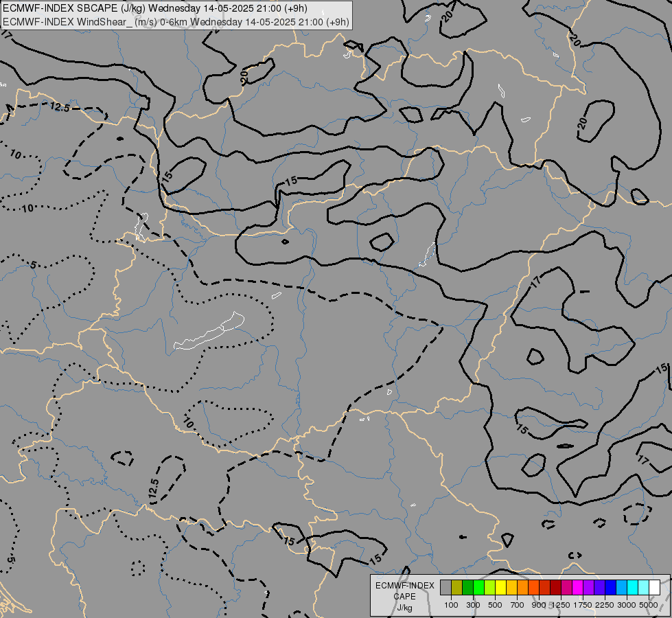The image size is (672, 618).
Task: Pick the bright magenta legend swatch
Action: click(x=577, y=587)
